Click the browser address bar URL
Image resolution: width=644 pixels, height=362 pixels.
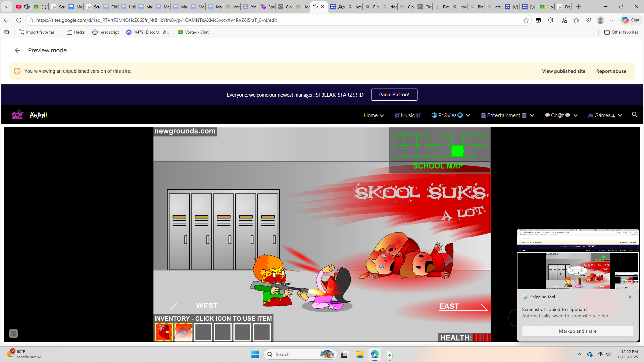(x=156, y=20)
